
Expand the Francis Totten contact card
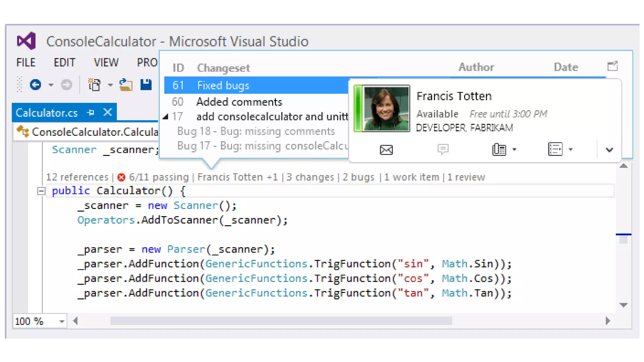(609, 150)
